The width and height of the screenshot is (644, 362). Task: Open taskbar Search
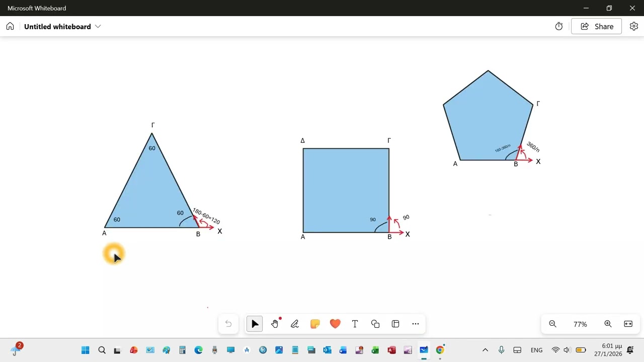click(102, 350)
